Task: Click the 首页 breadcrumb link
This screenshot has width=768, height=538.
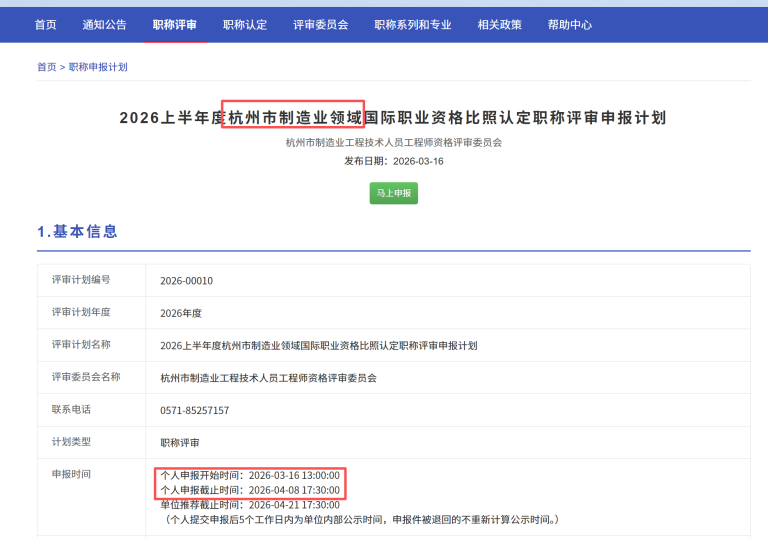Action: [46, 67]
